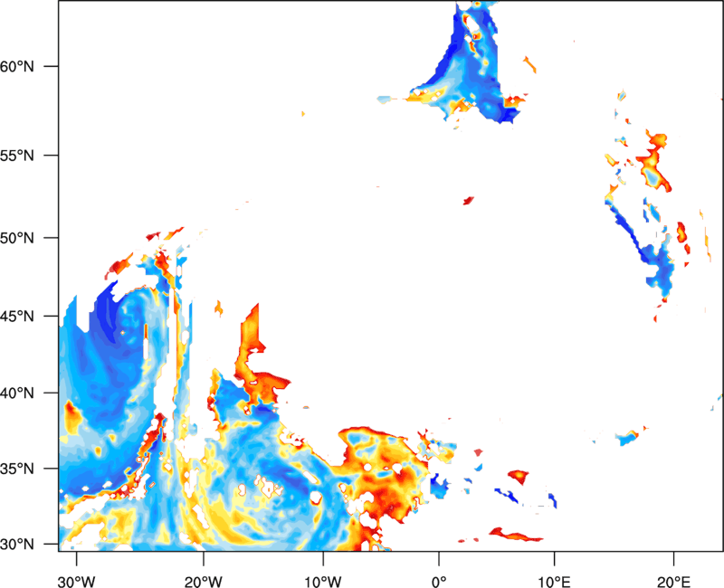Click the 20°W longitude label
Screen dimensions: 724x588
pyautogui.click(x=203, y=582)
